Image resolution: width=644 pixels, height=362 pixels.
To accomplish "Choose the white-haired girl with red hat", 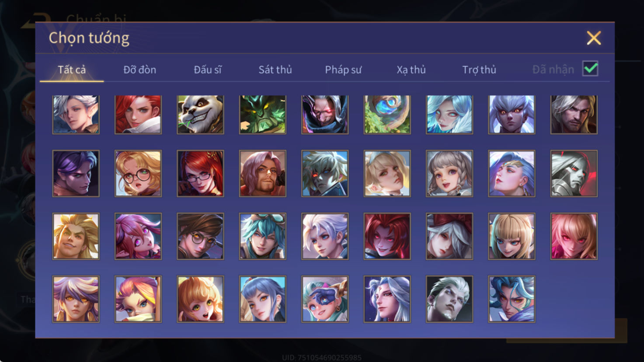I will click(x=449, y=236).
